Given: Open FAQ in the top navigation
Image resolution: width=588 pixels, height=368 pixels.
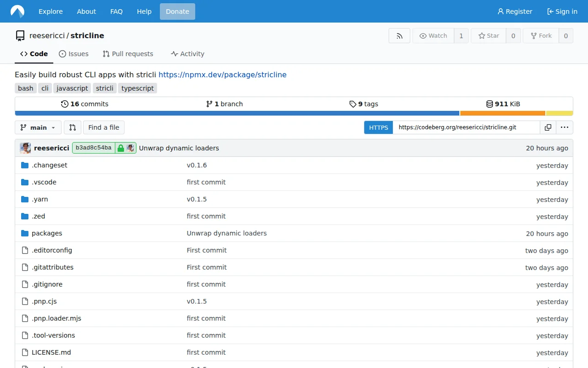Looking at the screenshot, I should [x=117, y=11].
